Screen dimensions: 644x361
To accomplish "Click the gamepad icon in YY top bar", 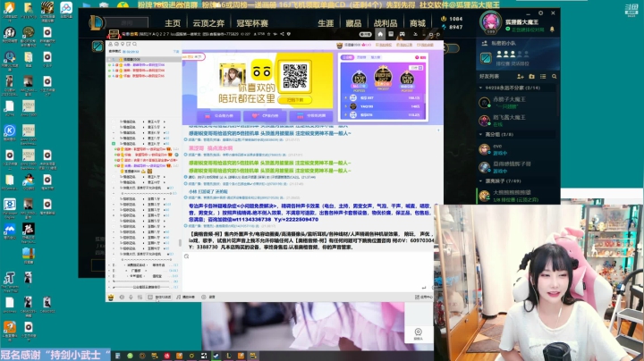I will coord(402,34).
